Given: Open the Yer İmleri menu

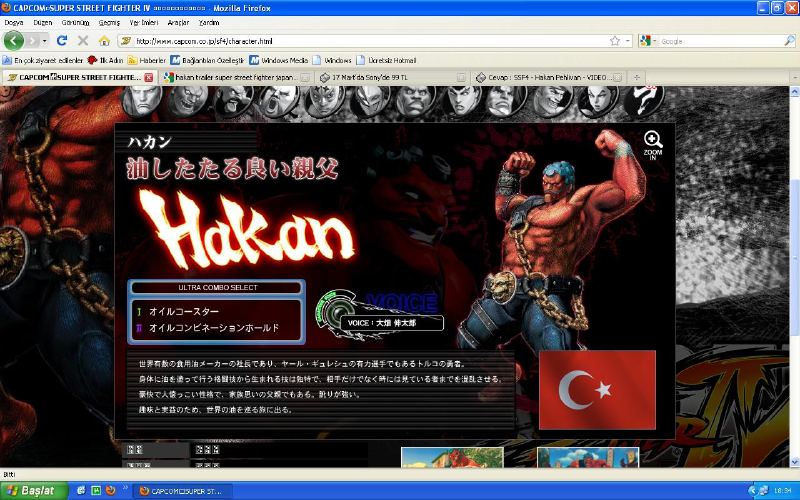Looking at the screenshot, I should [144, 22].
